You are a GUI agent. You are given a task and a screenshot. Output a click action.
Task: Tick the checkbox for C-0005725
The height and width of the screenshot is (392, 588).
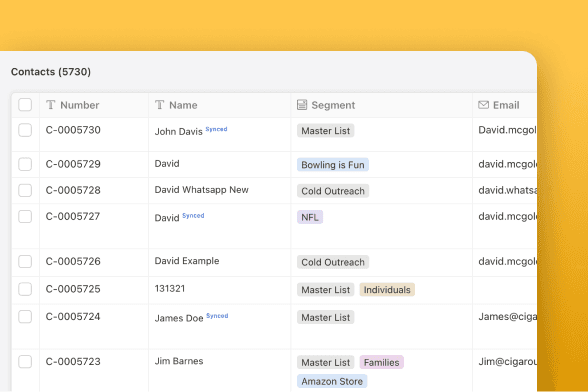(25, 289)
